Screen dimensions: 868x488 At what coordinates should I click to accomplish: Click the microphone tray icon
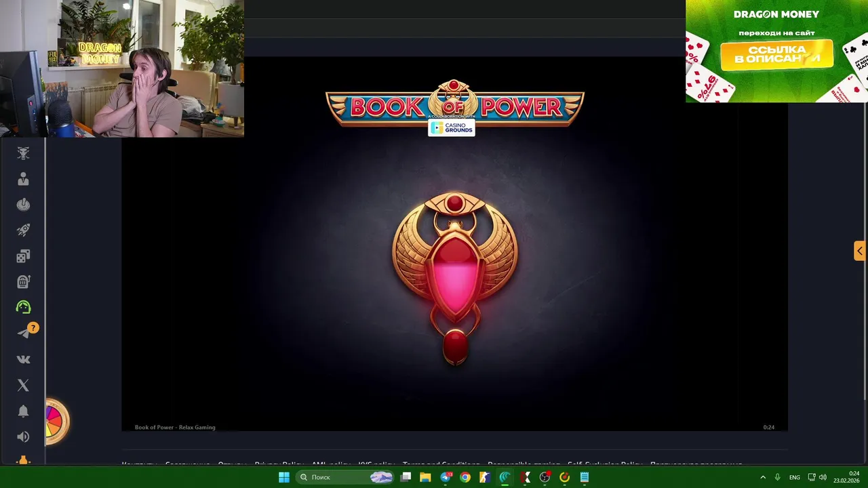pyautogui.click(x=777, y=477)
